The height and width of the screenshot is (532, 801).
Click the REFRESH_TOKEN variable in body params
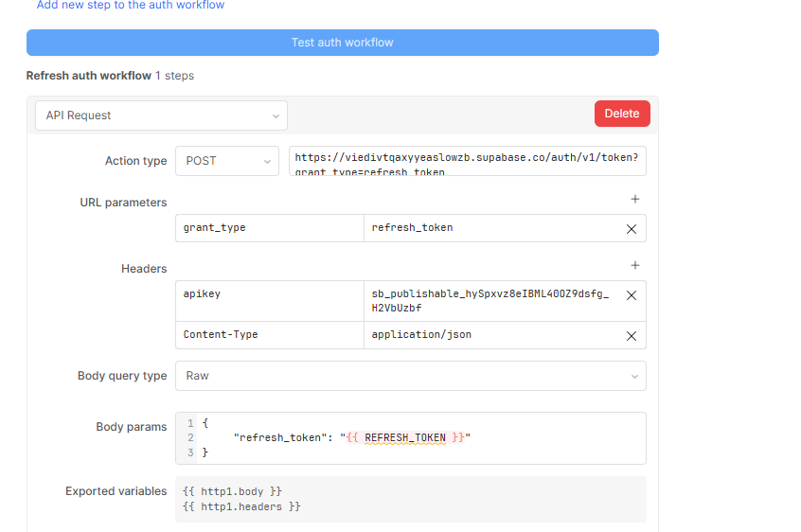pos(404,437)
